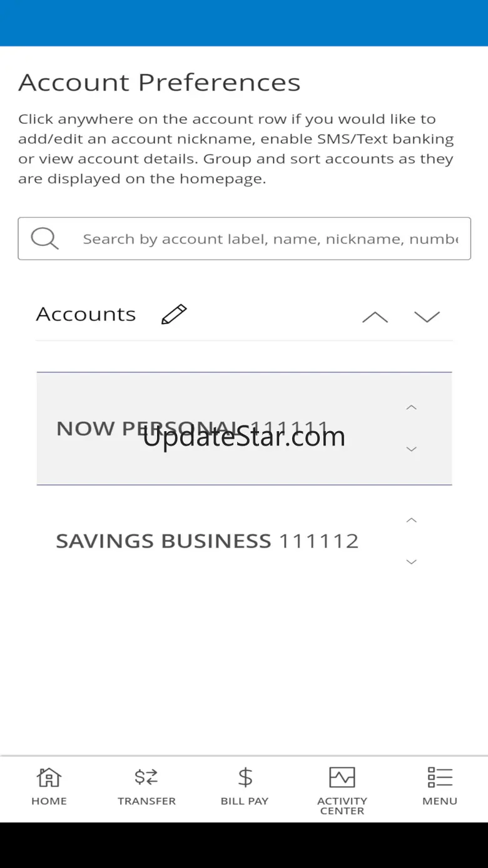Click the Accounts group heading
488x868 pixels.
[86, 314]
